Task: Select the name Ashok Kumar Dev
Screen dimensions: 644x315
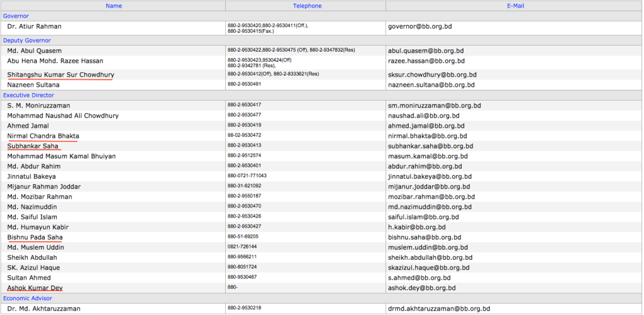Action: (35, 288)
